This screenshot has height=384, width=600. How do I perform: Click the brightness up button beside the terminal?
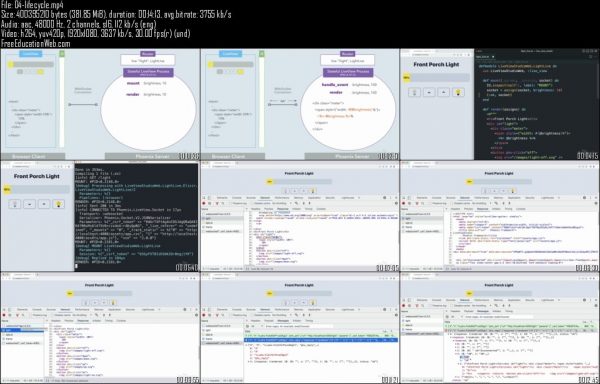coord(44,204)
